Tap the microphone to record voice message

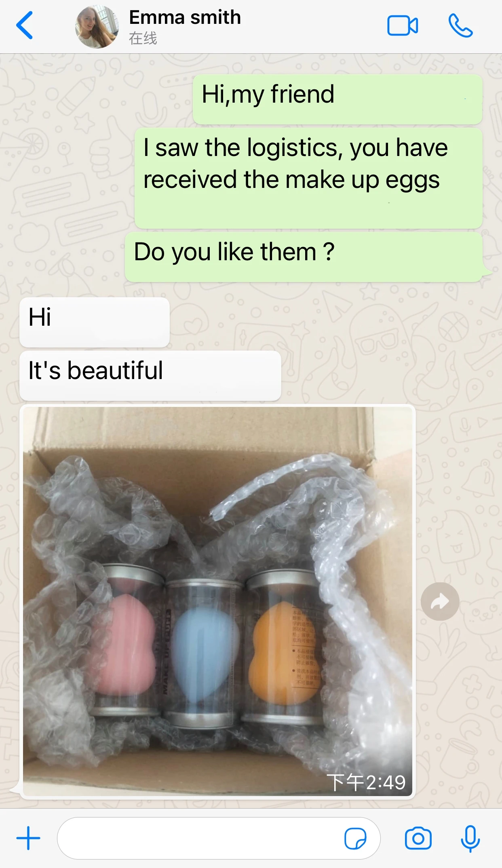tap(470, 839)
